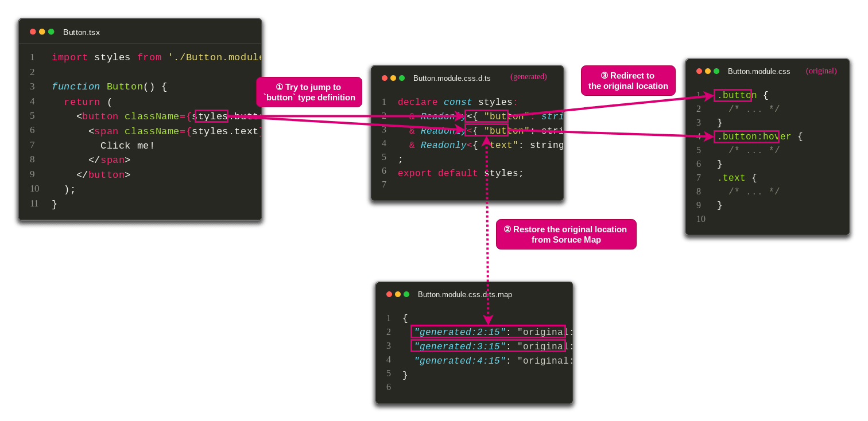This screenshot has width=868, height=421.
Task: Click the 'Click me!' text in Button.tsx
Action: pyautogui.click(x=127, y=146)
